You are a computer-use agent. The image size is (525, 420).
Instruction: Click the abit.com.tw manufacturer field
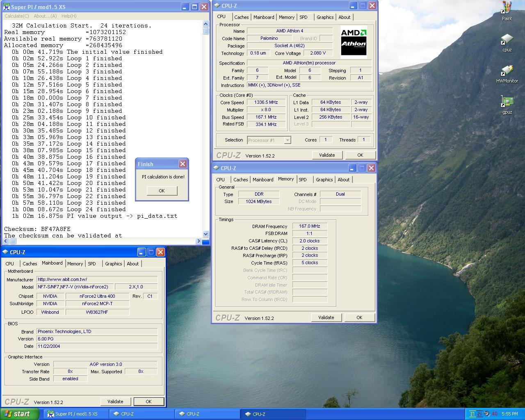point(97,279)
